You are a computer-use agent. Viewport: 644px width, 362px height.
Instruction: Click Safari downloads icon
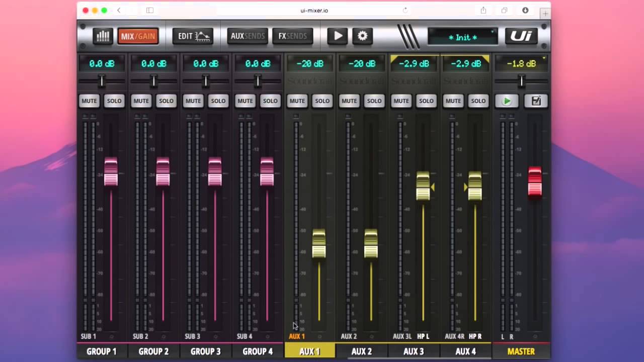coord(525,10)
